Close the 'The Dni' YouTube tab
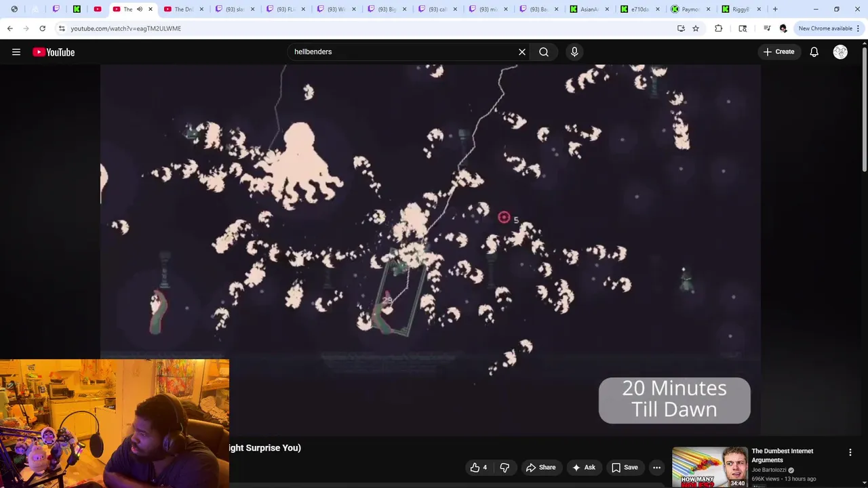Image resolution: width=868 pixels, height=488 pixels. (201, 9)
